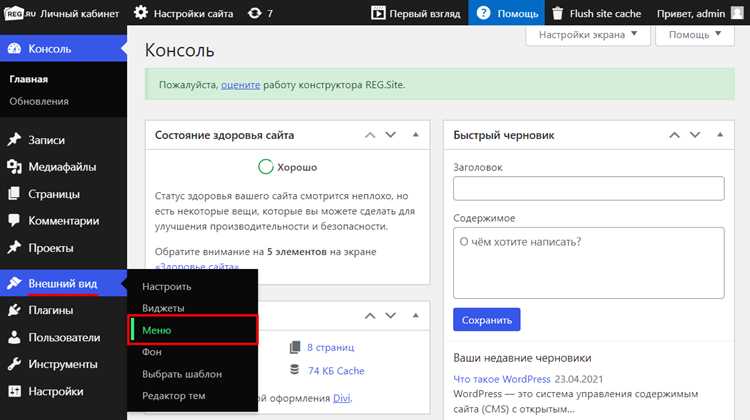Collapse the widget above 8 страниц
The height and width of the screenshot is (420, 750).
tap(416, 315)
